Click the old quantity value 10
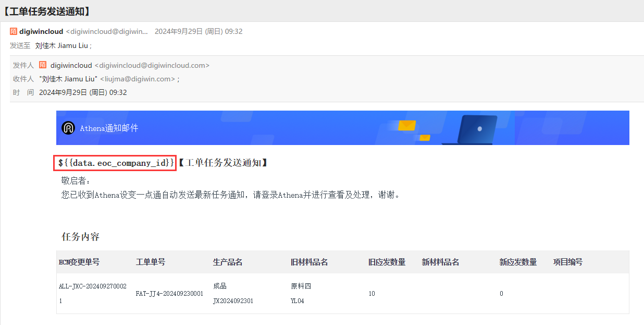 pyautogui.click(x=371, y=293)
